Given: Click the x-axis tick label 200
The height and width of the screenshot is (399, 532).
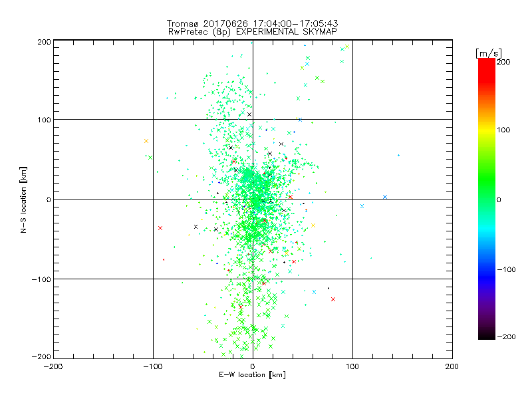Looking at the screenshot, I should [452, 366].
